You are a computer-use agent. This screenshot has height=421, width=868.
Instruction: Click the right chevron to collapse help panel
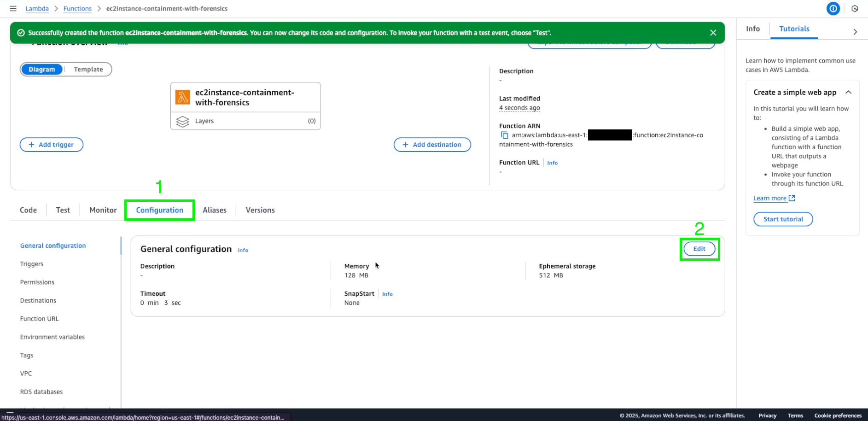click(x=855, y=32)
